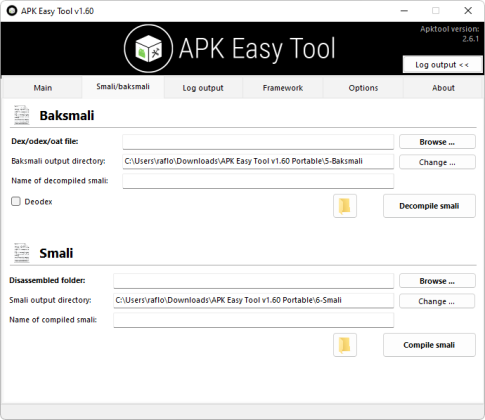Browse for the Disassembled folder
The image size is (485, 420).
pos(437,281)
